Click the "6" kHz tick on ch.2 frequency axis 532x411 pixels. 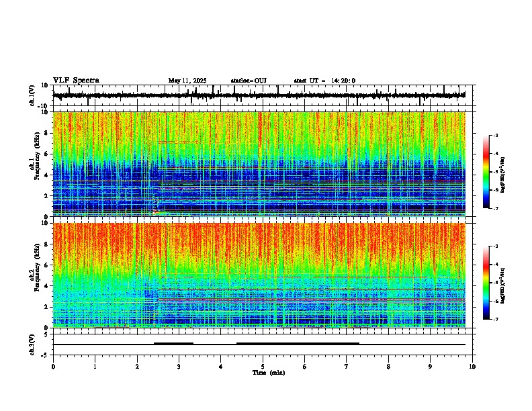click(47, 265)
